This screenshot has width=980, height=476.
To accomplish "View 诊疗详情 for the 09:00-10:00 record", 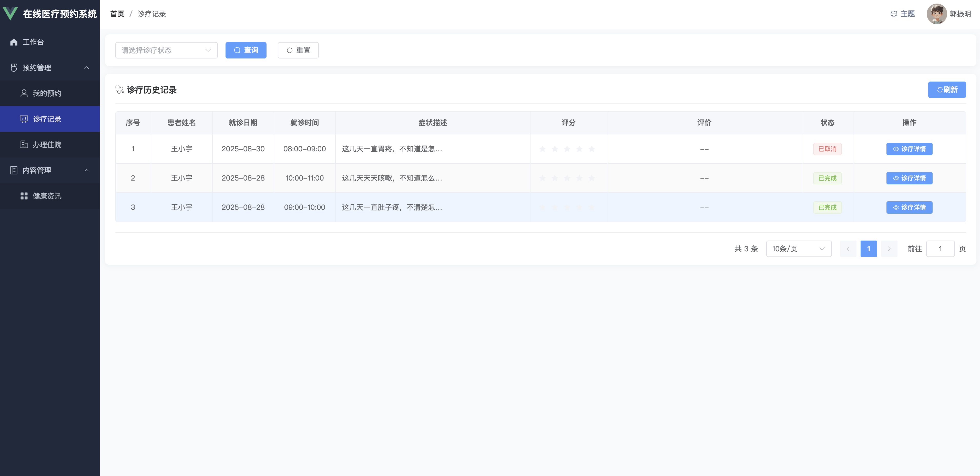I will click(909, 207).
